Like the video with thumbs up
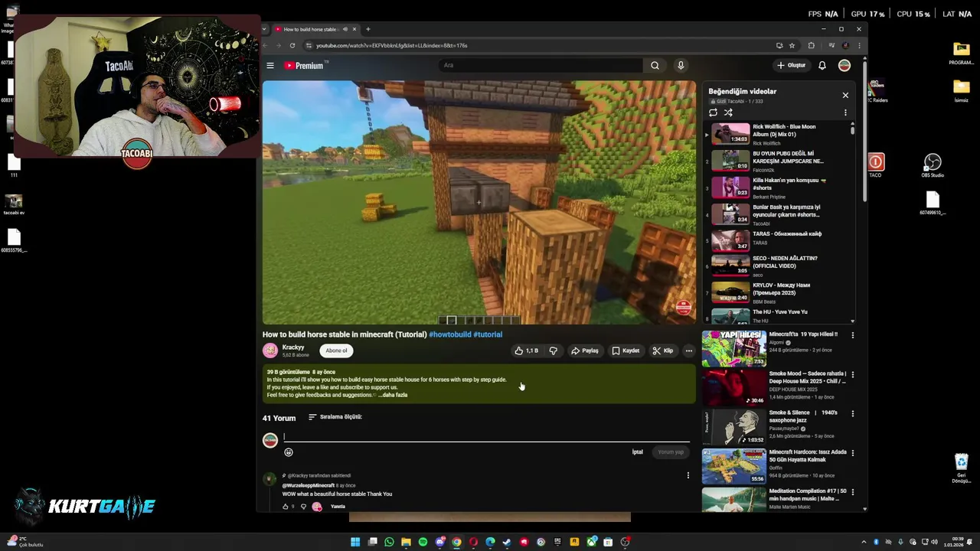 click(526, 351)
